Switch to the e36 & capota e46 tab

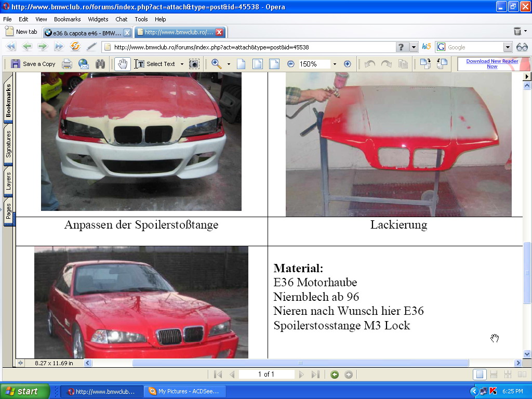(x=87, y=33)
